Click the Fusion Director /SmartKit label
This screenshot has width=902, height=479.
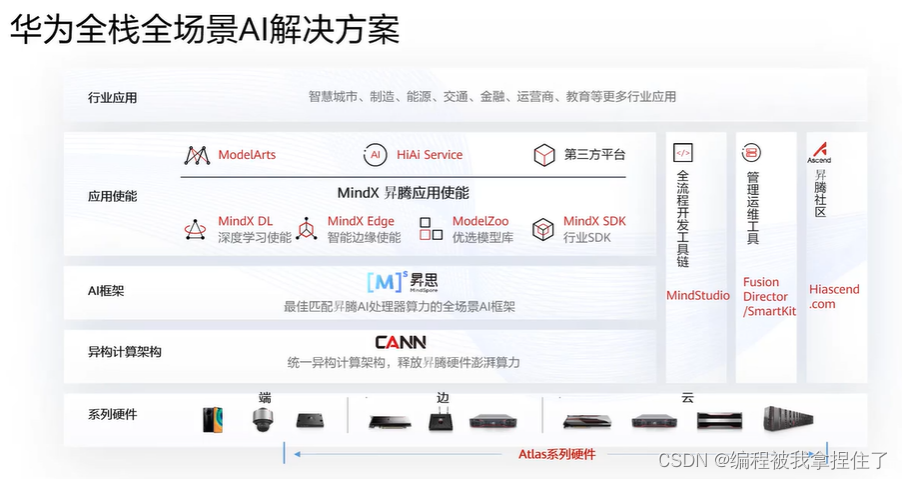tap(769, 297)
